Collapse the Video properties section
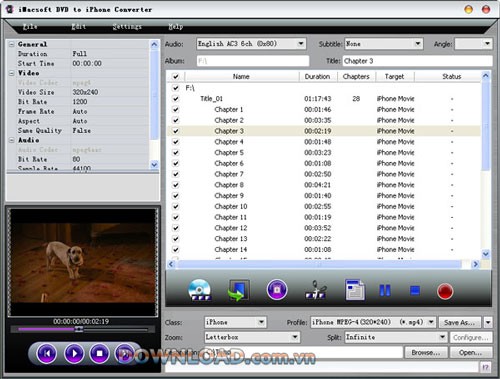This screenshot has height=379, width=500. [12, 73]
